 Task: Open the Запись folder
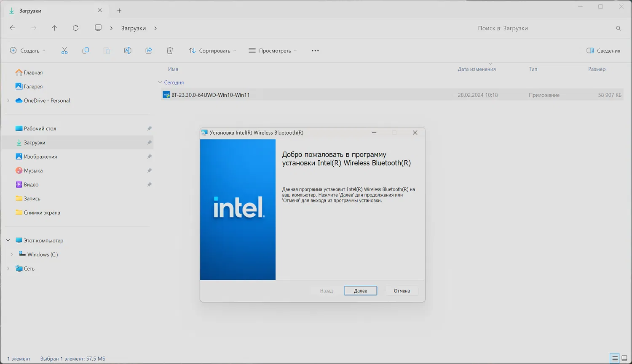click(32, 199)
